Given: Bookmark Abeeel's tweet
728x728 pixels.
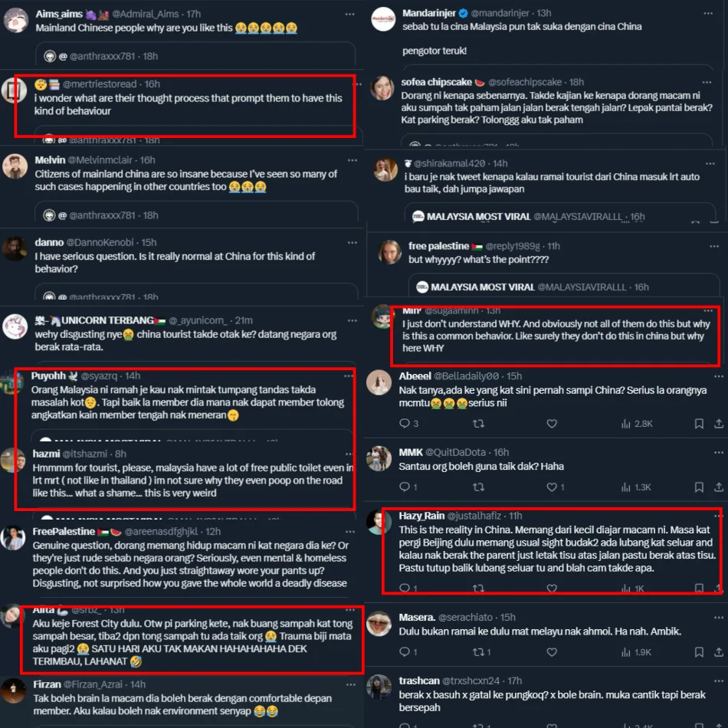Looking at the screenshot, I should click(x=699, y=424).
